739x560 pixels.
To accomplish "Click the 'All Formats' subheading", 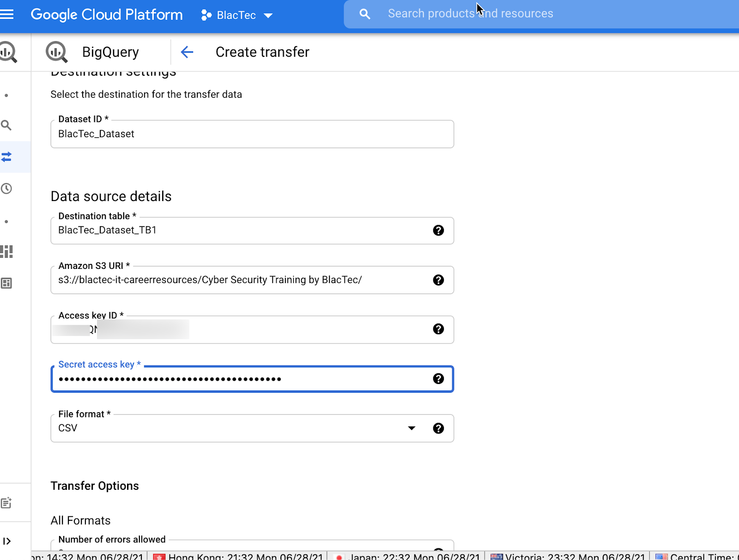I will [81, 521].
